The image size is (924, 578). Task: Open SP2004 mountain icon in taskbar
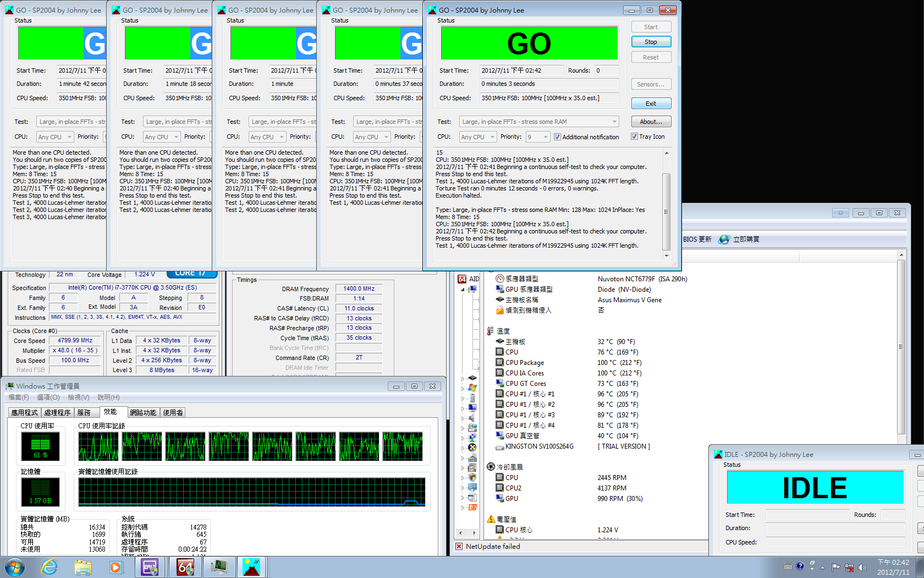pos(251,566)
